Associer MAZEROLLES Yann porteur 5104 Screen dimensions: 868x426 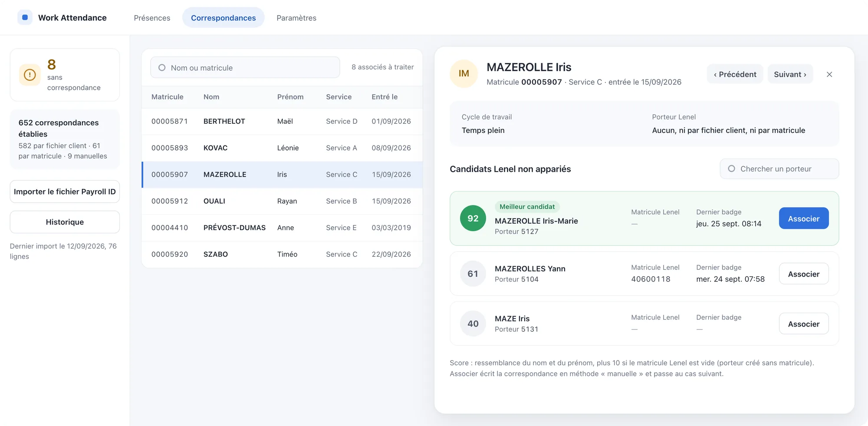coord(803,274)
